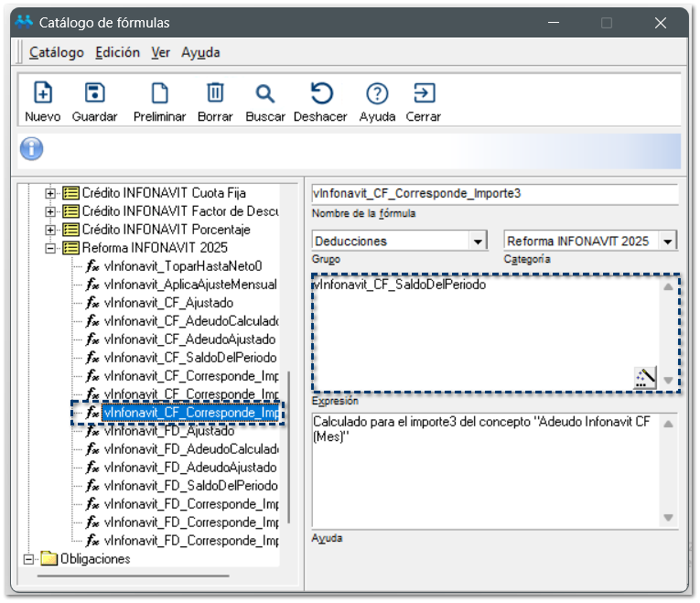Delete formula using the Borrar icon
The height and width of the screenshot is (603, 700).
pos(215,93)
